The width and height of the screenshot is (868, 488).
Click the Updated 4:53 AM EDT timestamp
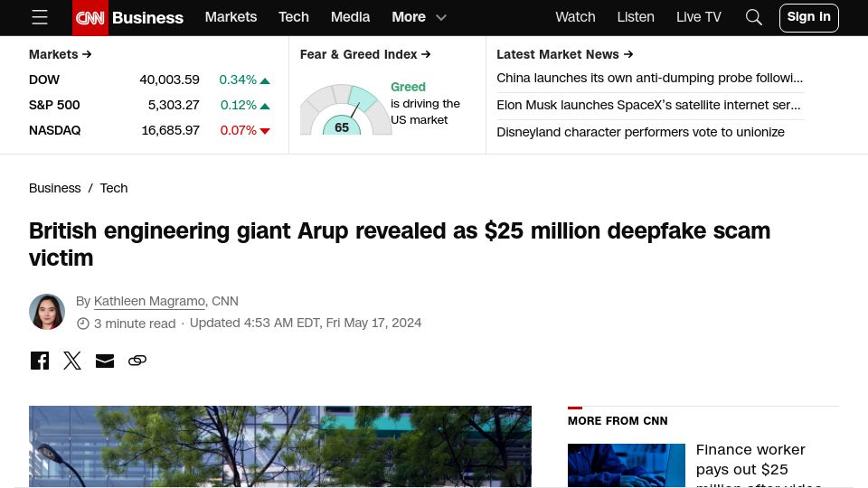tap(306, 323)
